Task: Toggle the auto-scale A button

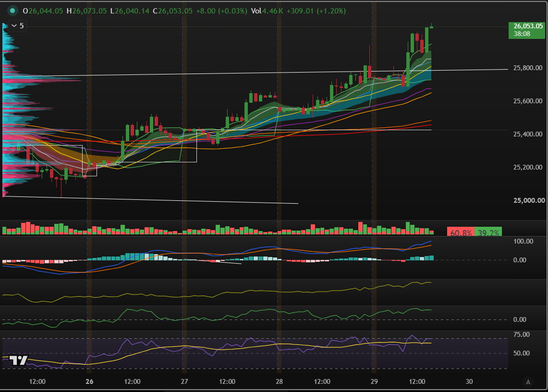Action: (528, 382)
